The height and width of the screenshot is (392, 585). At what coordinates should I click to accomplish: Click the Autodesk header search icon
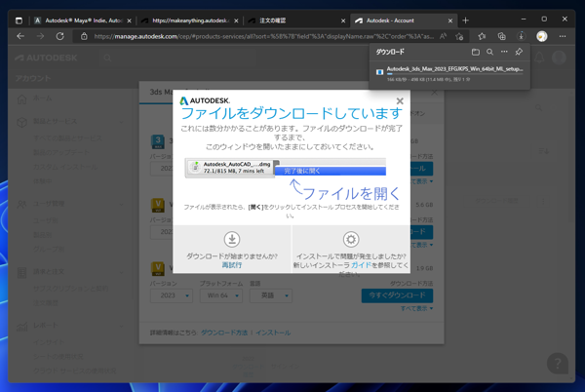click(107, 58)
